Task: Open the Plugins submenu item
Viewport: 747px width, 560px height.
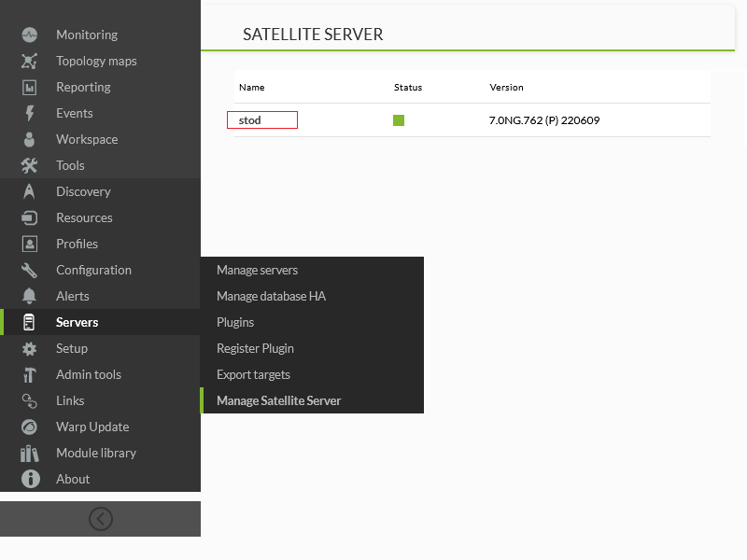Action: [x=235, y=322]
